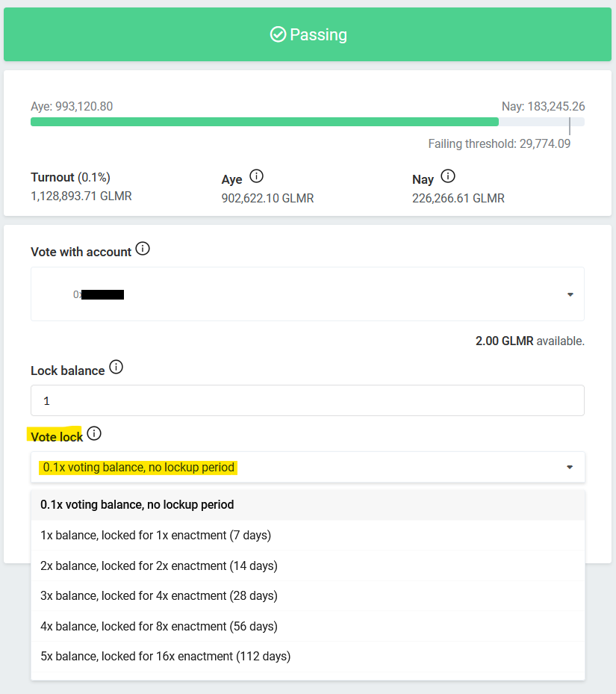Click the Nay info icon
This screenshot has width=616, height=694.
(448, 176)
